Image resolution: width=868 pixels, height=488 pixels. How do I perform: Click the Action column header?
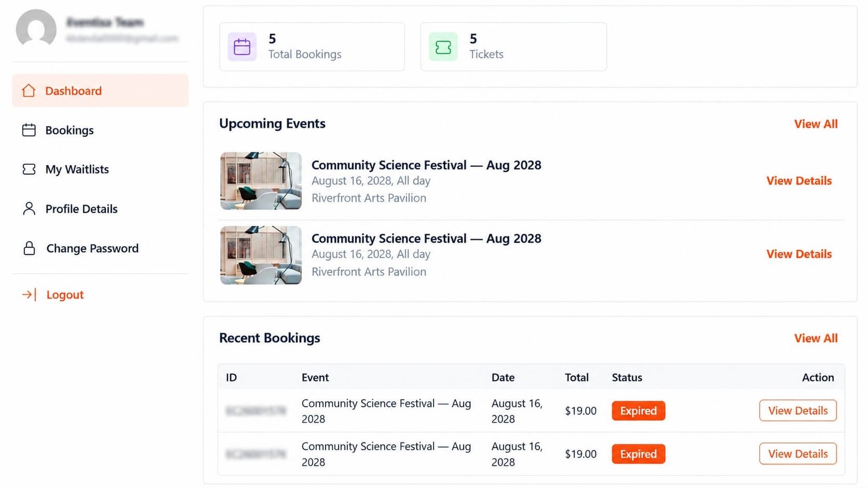click(818, 377)
